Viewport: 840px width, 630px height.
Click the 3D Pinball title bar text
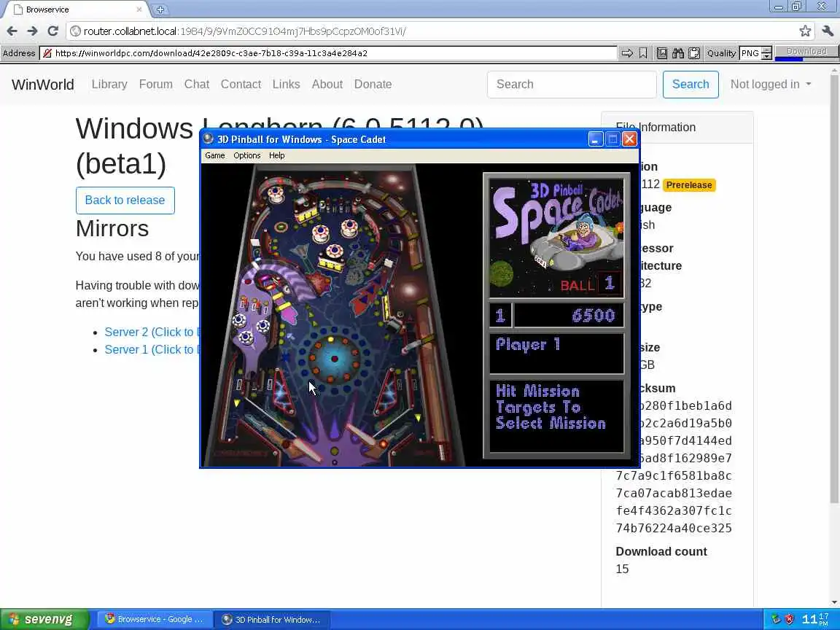(302, 139)
